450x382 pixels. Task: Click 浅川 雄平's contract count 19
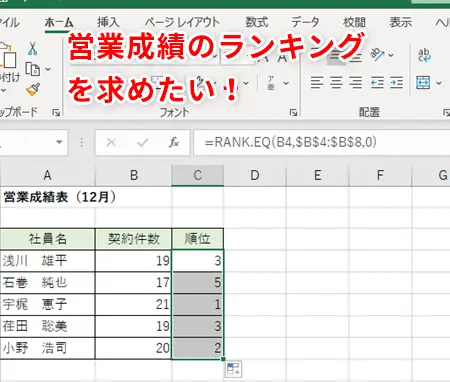(x=134, y=261)
